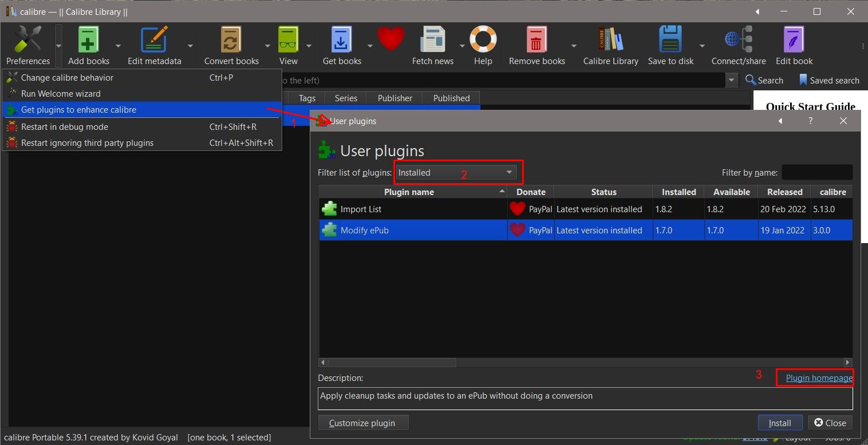
Task: Choose Get plugins to enhance calibre
Action: (x=142, y=109)
